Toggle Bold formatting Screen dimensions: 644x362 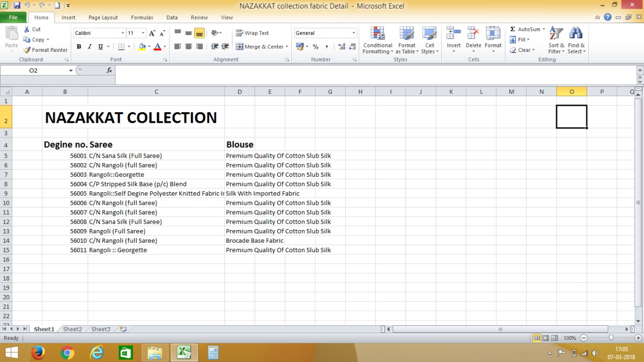[x=79, y=47]
